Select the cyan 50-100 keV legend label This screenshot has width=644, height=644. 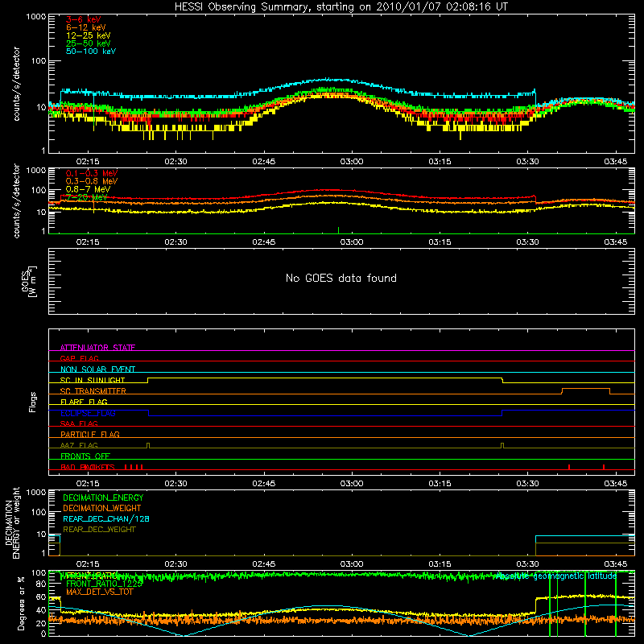(x=91, y=52)
